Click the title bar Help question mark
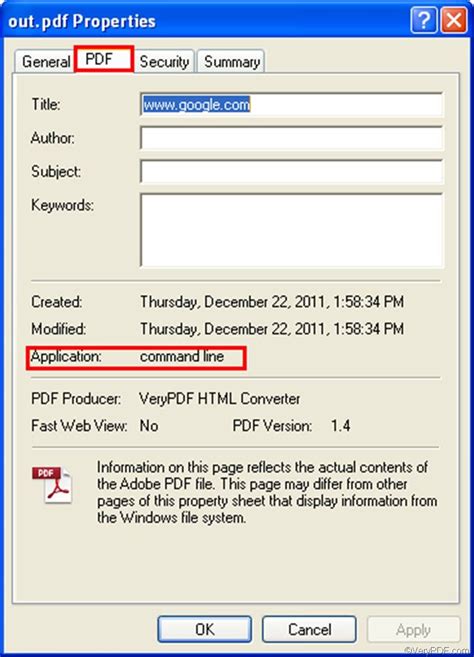This screenshot has height=657, width=474. [x=424, y=20]
